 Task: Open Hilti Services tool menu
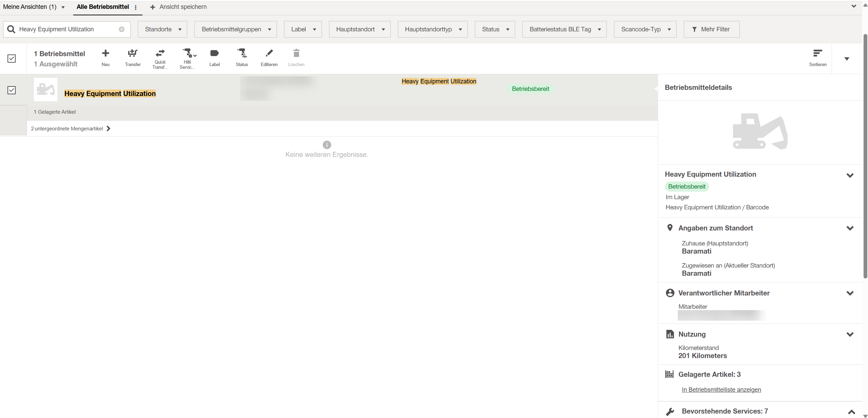coord(188,53)
